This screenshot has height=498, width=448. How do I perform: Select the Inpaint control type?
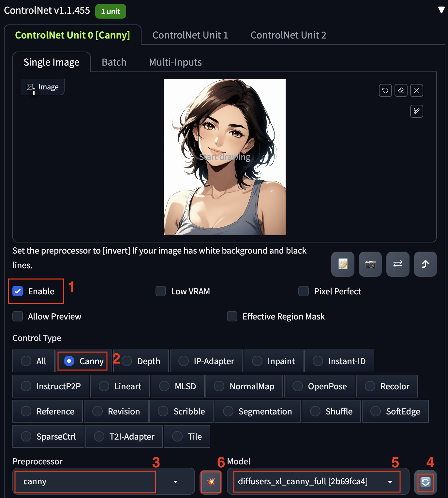(274, 361)
